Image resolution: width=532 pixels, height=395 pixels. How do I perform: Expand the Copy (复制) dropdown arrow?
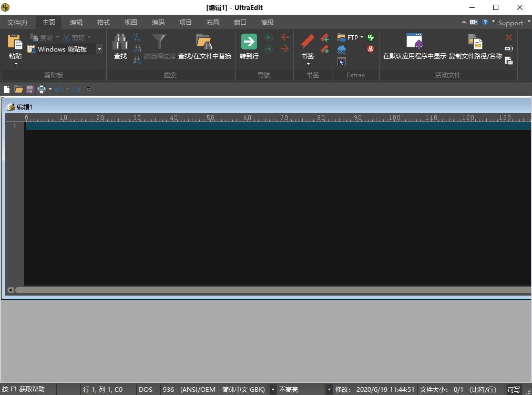[57, 37]
